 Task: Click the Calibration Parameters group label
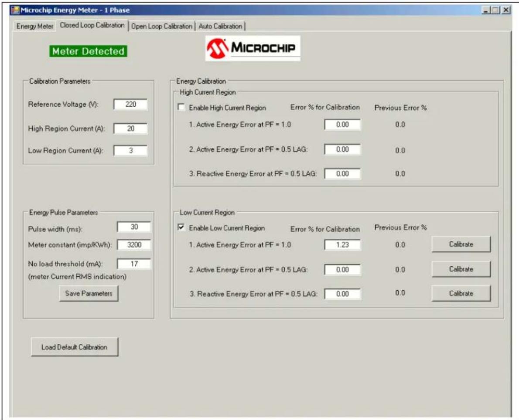[x=60, y=81]
